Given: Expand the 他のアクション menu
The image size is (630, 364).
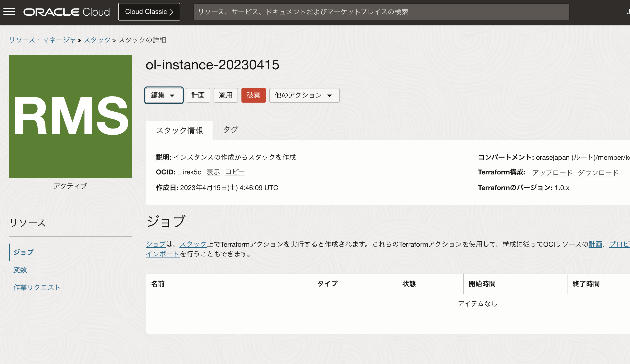Looking at the screenshot, I should (x=304, y=95).
